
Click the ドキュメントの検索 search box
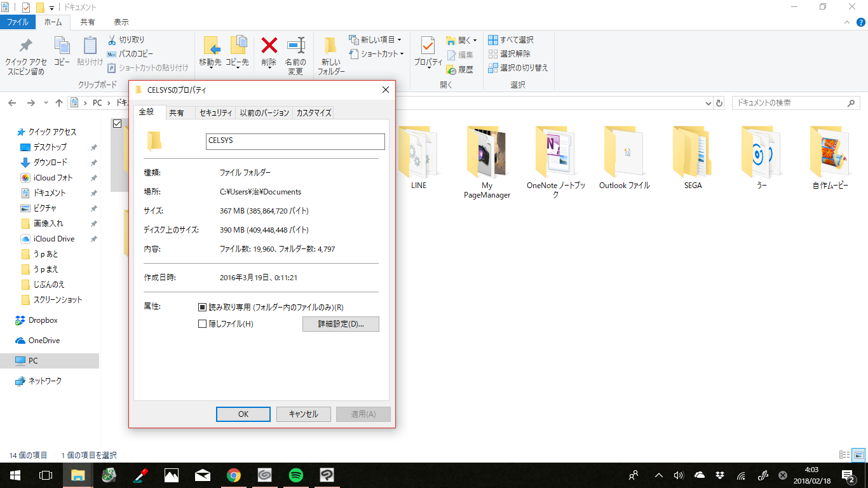tap(796, 103)
